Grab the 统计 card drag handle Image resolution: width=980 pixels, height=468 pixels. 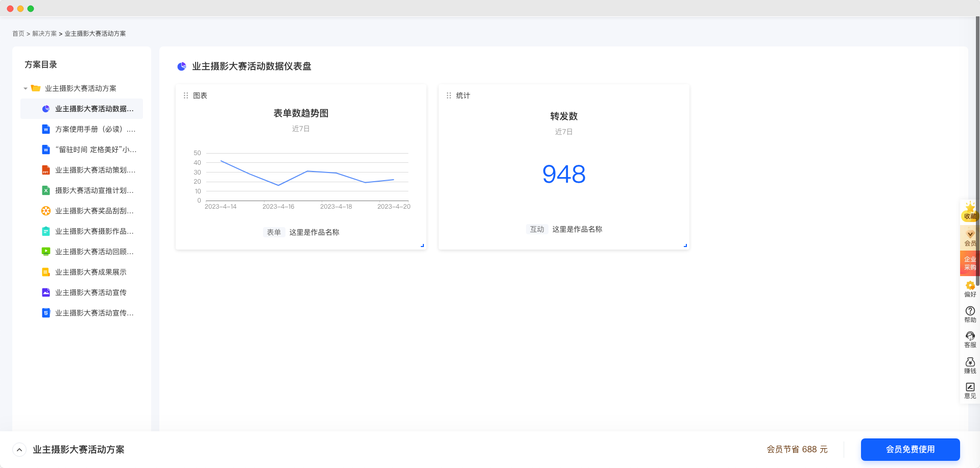coord(449,95)
